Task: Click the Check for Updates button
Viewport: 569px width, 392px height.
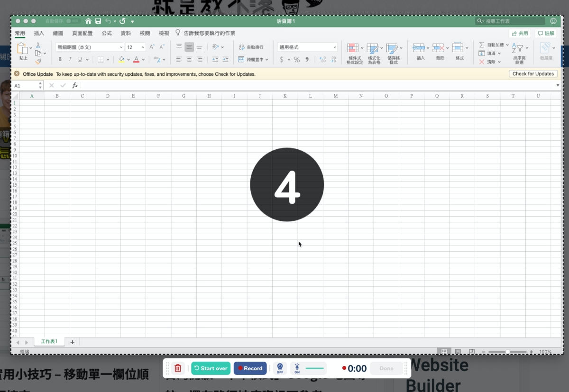Action: [x=533, y=74]
